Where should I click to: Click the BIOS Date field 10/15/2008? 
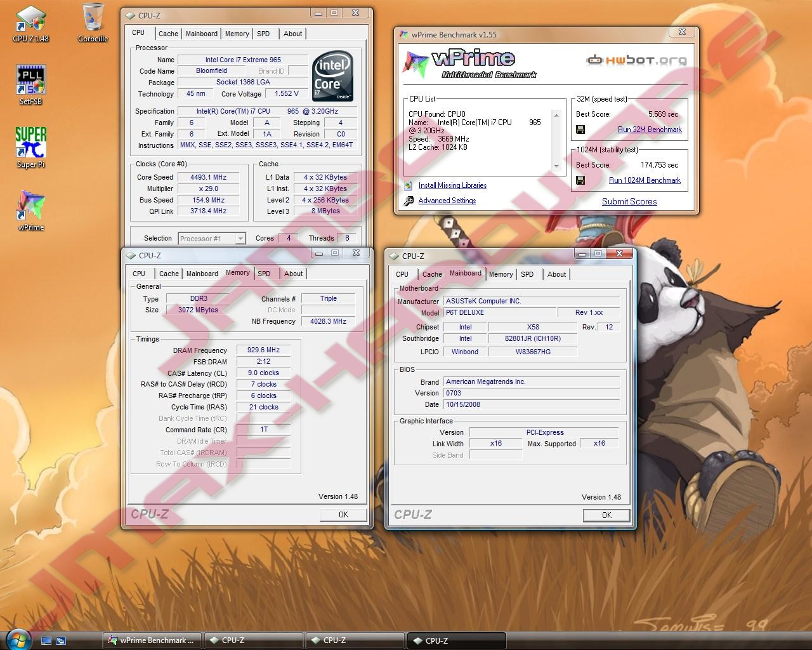click(532, 404)
